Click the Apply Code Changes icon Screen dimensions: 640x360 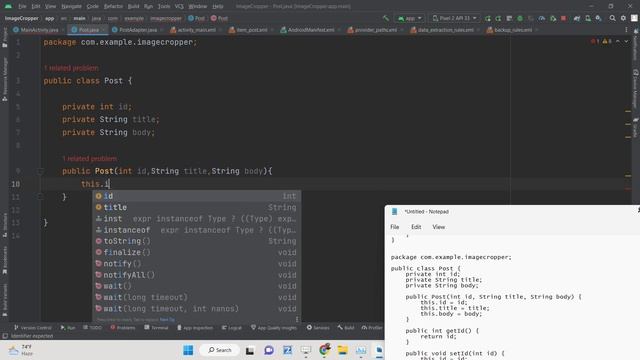coord(498,18)
